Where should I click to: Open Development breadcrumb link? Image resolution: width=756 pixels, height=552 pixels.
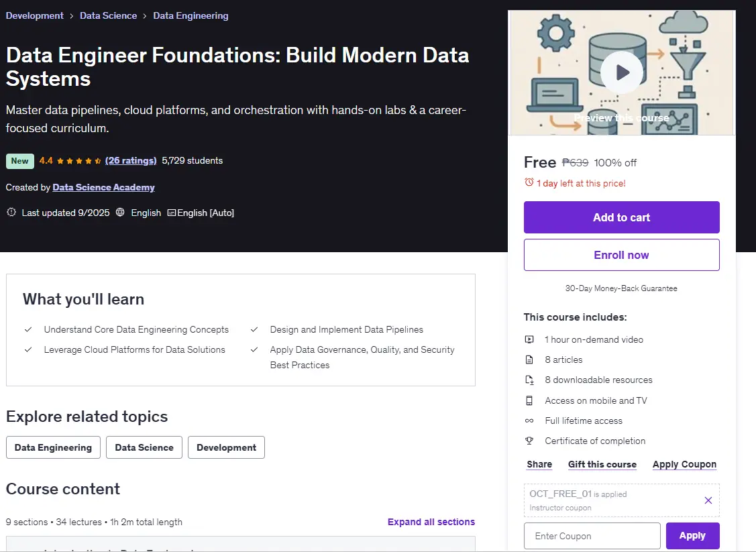click(x=34, y=15)
